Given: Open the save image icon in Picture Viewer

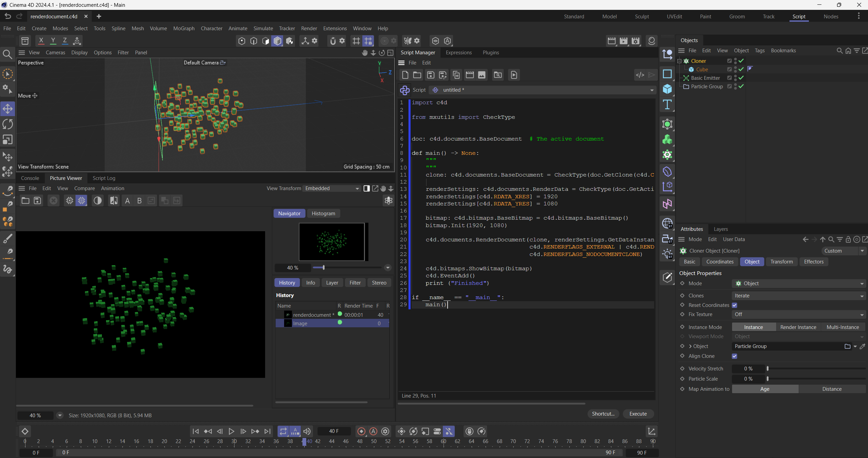Looking at the screenshot, I should pos(37,201).
